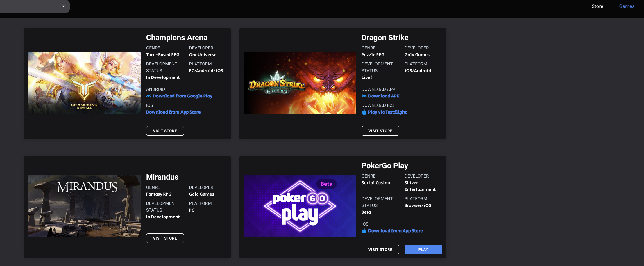644x266 pixels.
Task: Open Play via Testflight link
Action: pos(387,112)
